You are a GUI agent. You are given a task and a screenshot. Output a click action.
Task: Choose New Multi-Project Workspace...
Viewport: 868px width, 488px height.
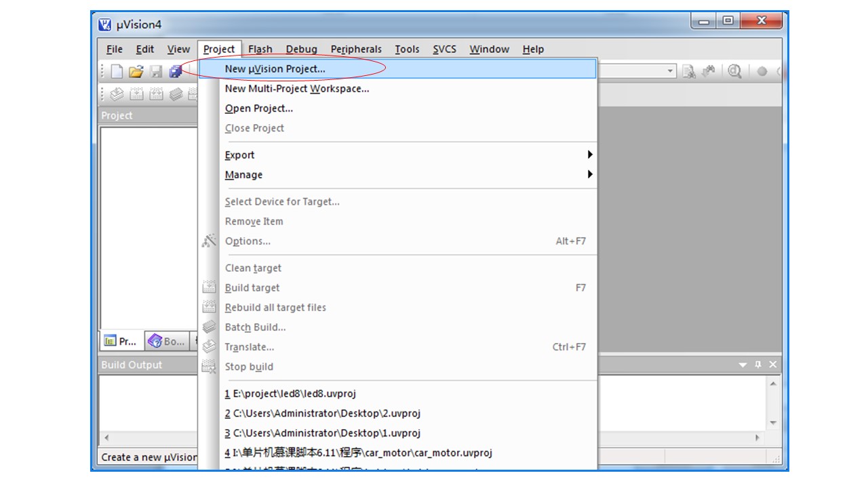coord(398,88)
